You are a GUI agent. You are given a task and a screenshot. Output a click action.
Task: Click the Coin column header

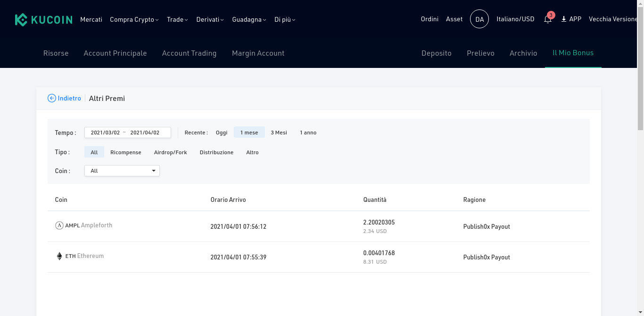tap(61, 200)
